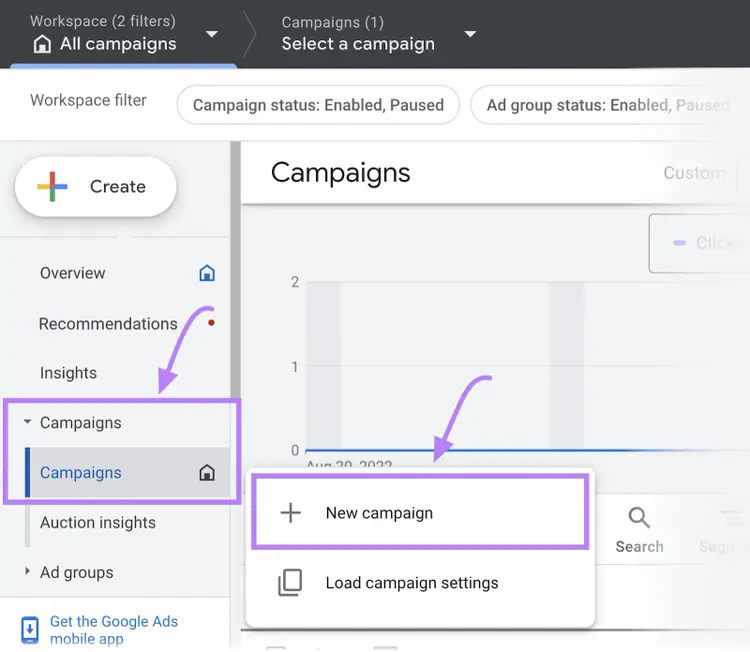
Task: Open Insights in the sidebar
Action: [x=68, y=373]
